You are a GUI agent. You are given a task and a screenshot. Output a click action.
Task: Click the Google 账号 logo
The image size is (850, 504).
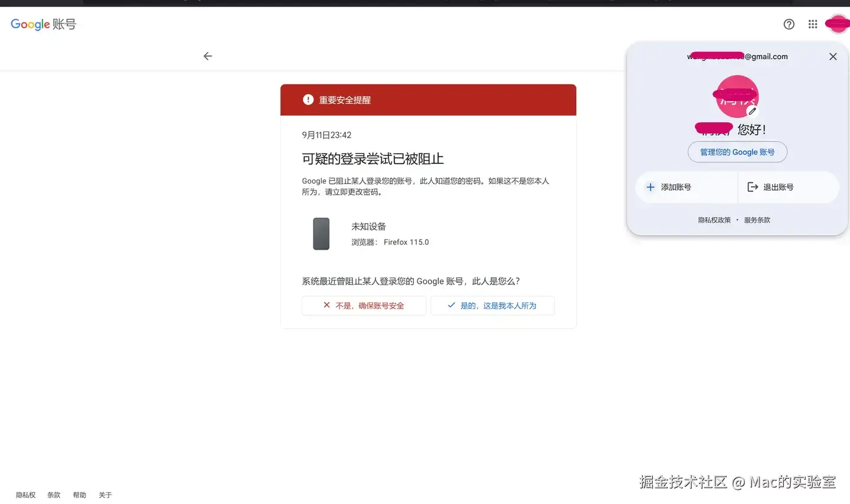coord(44,24)
